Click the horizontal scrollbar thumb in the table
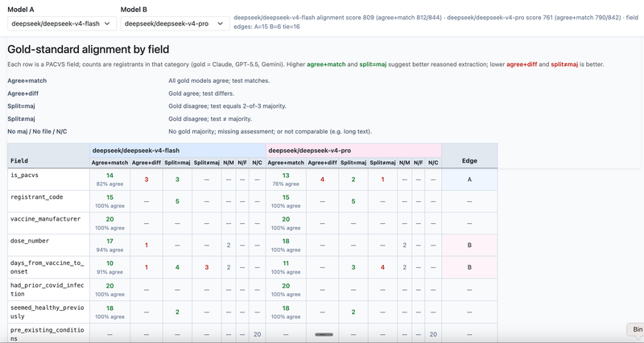The width and height of the screenshot is (644, 343). [x=324, y=334]
